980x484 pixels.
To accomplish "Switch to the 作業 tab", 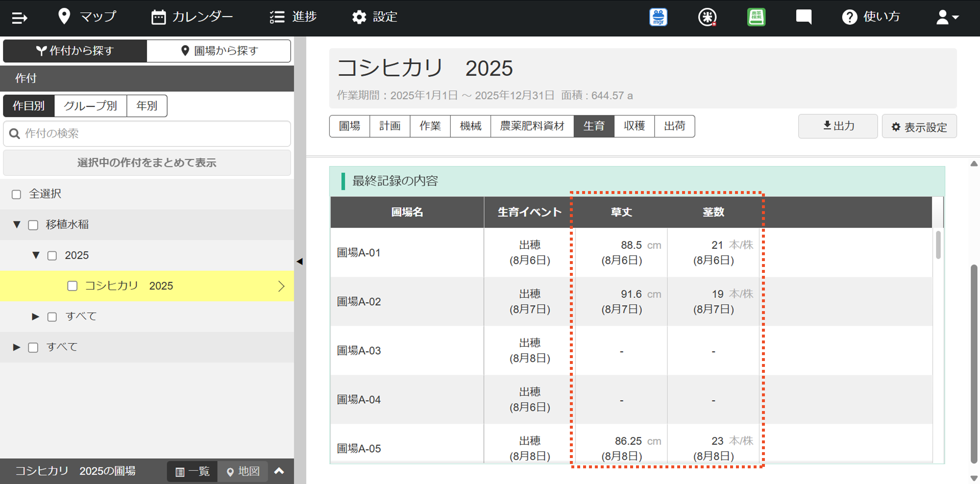I will [430, 126].
